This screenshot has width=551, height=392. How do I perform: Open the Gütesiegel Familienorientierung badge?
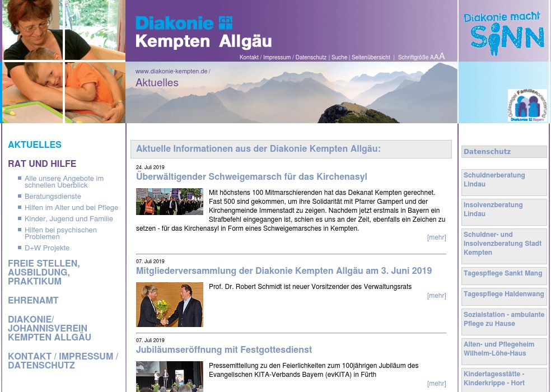pyautogui.click(x=527, y=105)
